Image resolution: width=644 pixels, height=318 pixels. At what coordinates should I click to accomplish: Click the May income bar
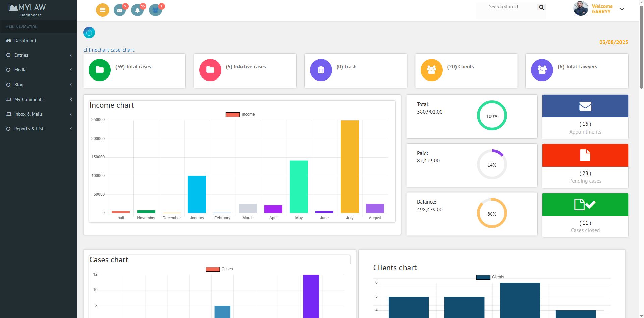(299, 187)
